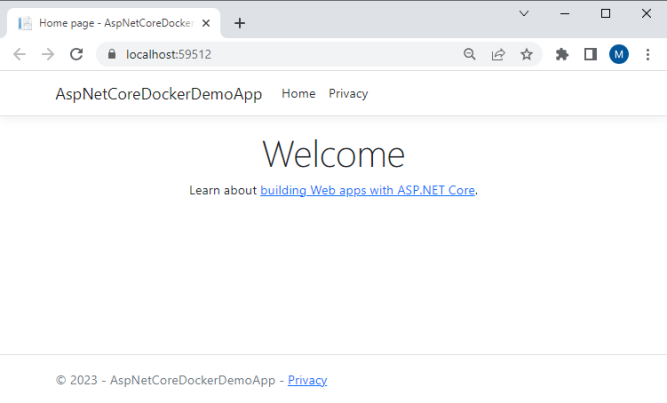
Task: Close the Home page tab
Action: (x=206, y=23)
